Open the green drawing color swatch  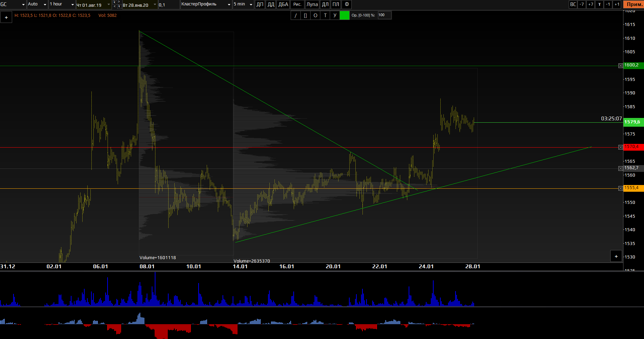pyautogui.click(x=344, y=16)
